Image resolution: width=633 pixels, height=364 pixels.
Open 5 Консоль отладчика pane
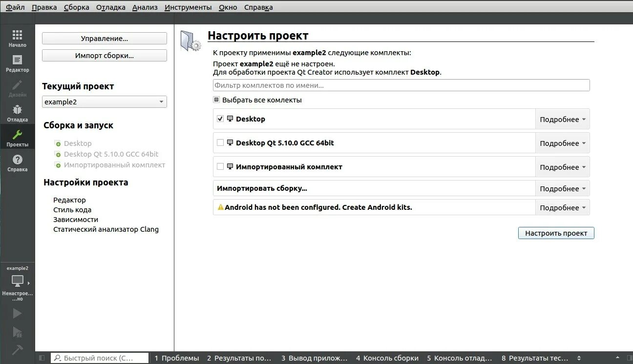coord(459,358)
